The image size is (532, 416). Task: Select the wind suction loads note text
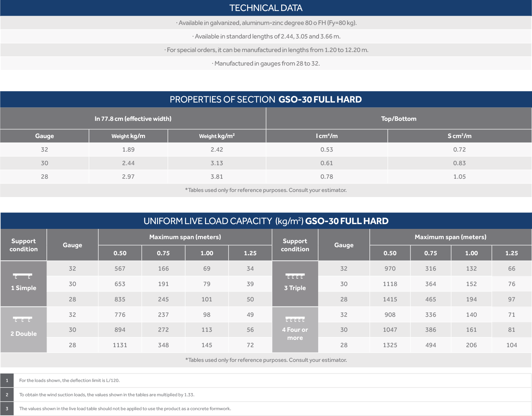click(107, 395)
